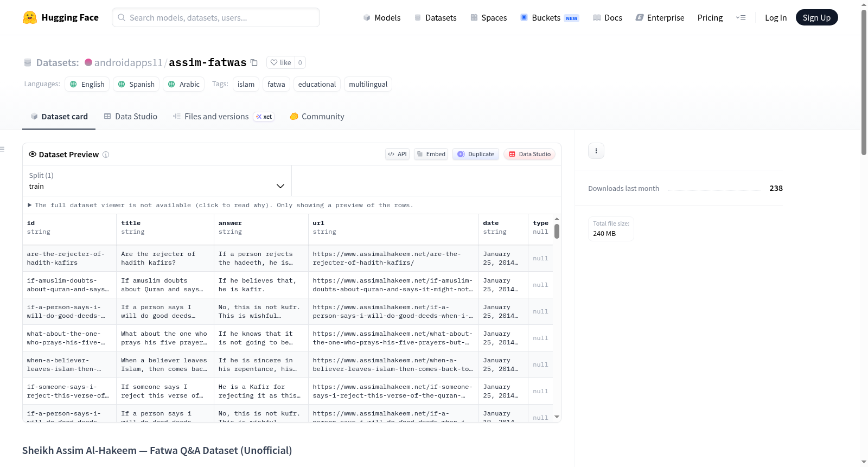Click the assim-fatwas dataset name
The image size is (868, 467).
click(208, 63)
